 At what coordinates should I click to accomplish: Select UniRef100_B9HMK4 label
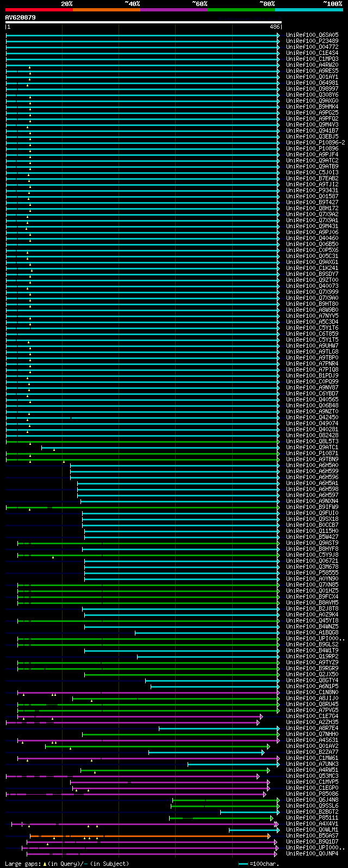click(312, 106)
